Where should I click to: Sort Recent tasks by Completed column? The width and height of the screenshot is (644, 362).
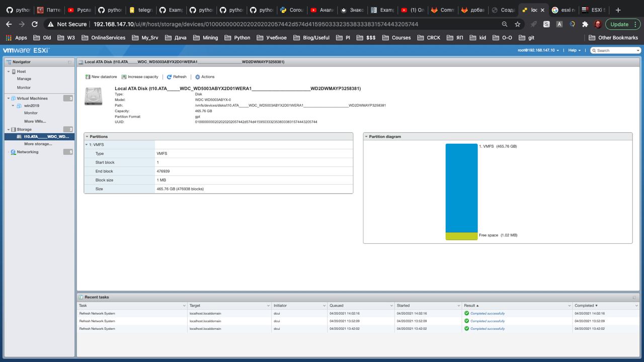[606, 306]
